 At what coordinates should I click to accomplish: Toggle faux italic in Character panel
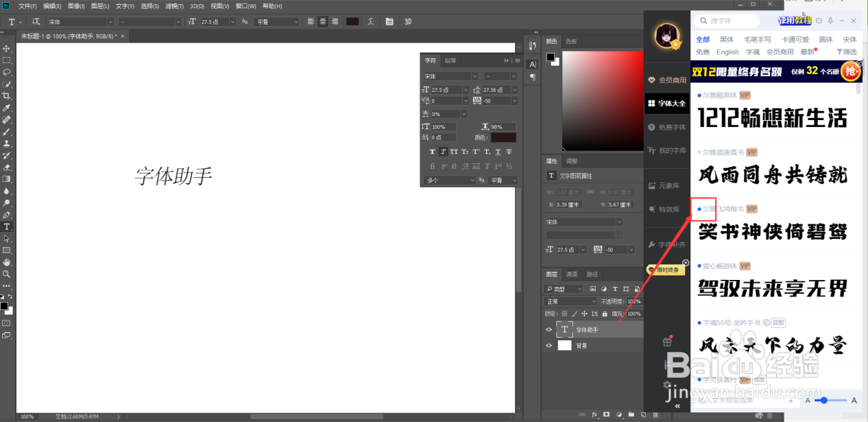(x=443, y=152)
